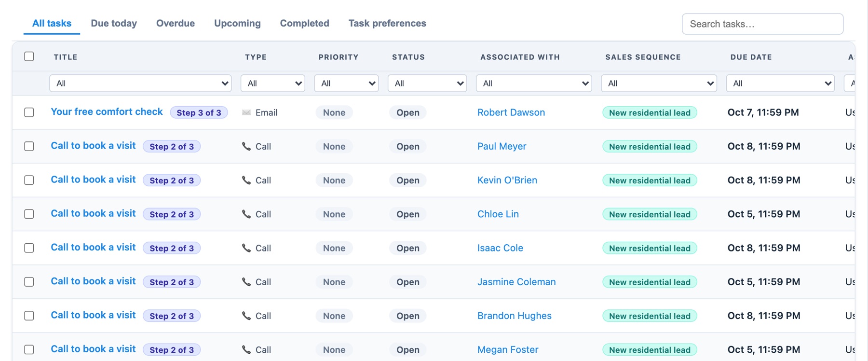868x361 pixels.
Task: Click 'New residential lead' badge for Brandon Hughes
Action: [650, 316]
